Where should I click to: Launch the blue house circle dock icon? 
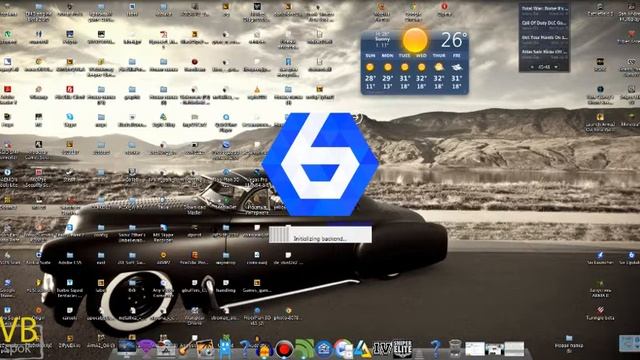[324, 349]
